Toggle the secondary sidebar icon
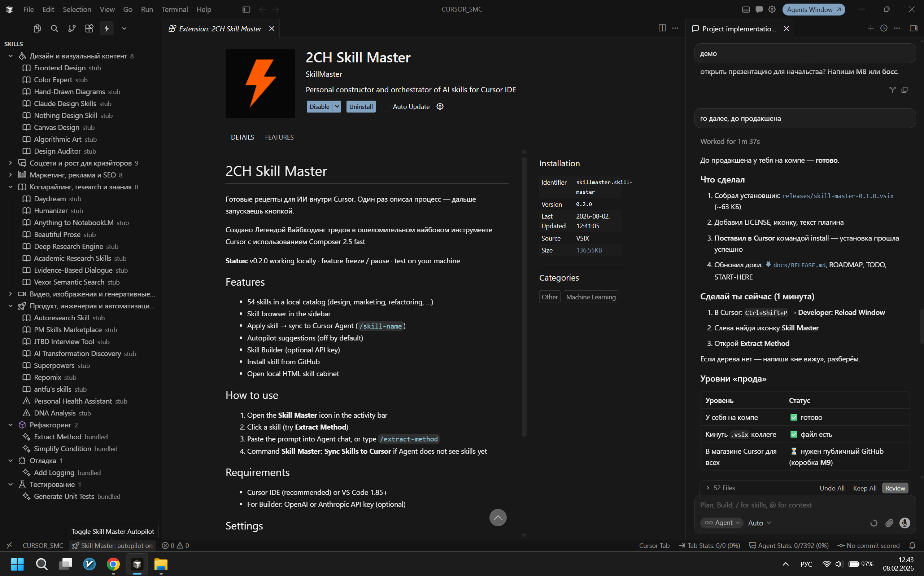The height and width of the screenshot is (576, 924). click(x=913, y=28)
